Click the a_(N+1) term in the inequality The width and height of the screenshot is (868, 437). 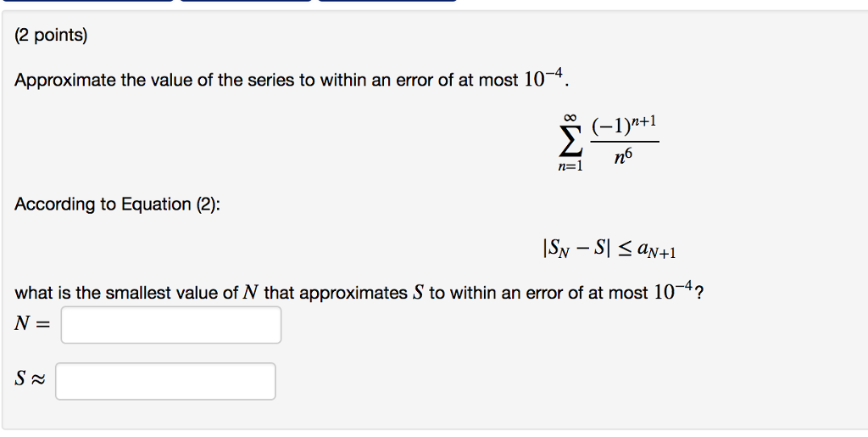pos(657,250)
